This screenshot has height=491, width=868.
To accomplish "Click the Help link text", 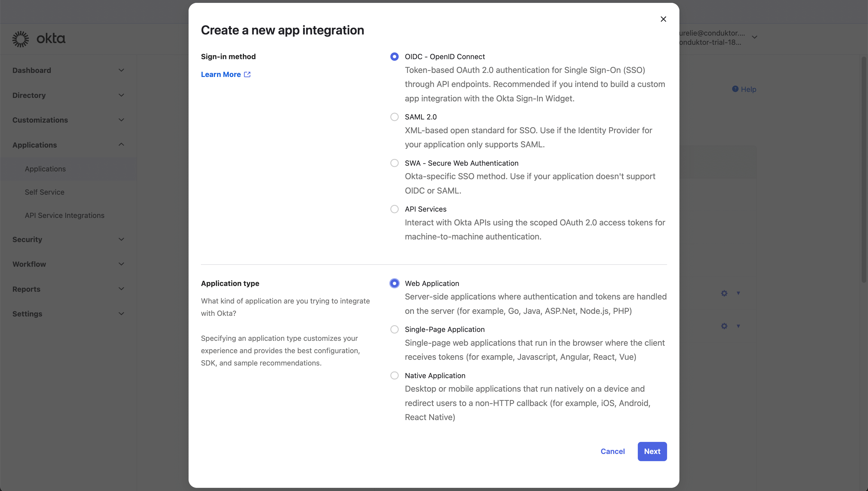I will coord(748,89).
